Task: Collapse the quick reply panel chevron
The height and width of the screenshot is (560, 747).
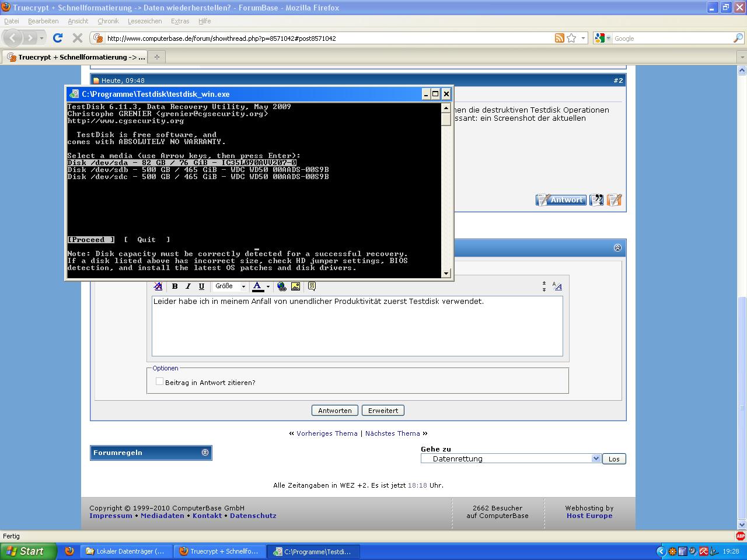Action: [617, 247]
